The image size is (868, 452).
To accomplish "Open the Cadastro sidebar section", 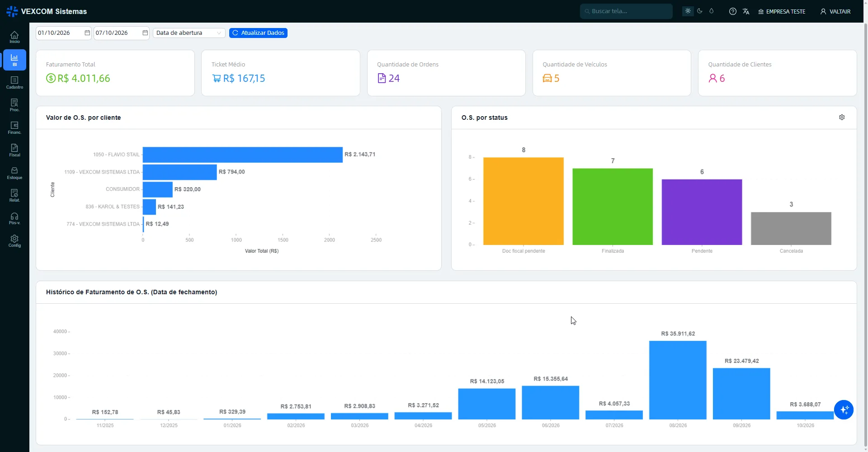I will (x=14, y=82).
